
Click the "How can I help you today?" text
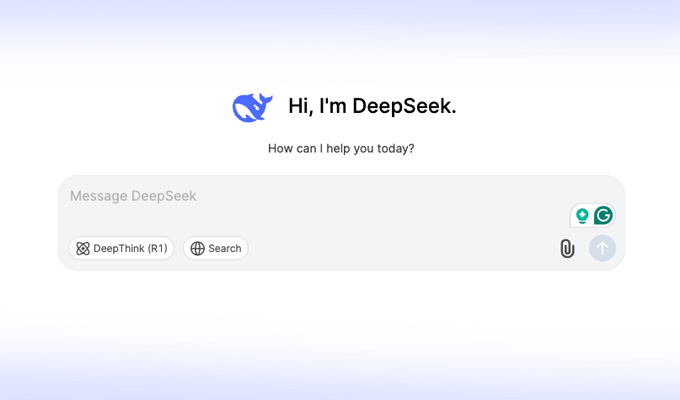pos(341,148)
